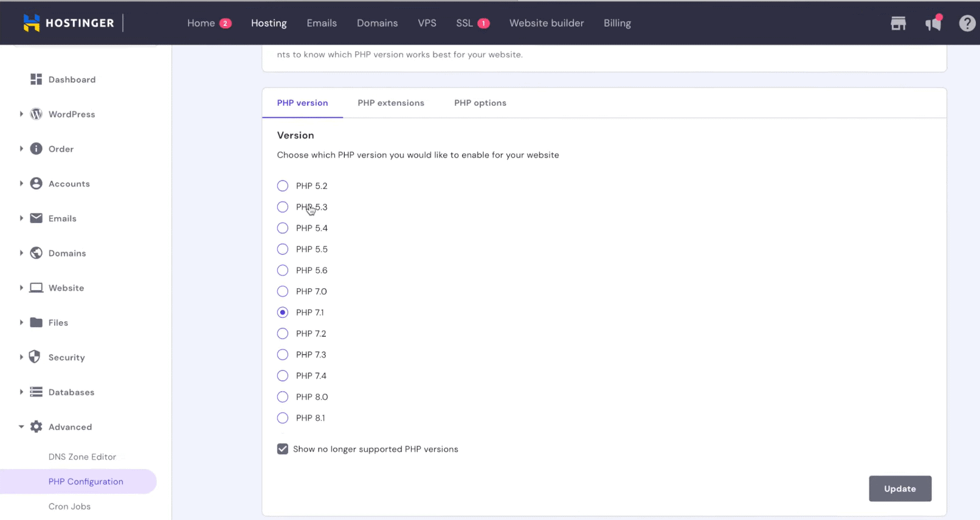
Task: Click the Security shield icon
Action: pyautogui.click(x=35, y=357)
